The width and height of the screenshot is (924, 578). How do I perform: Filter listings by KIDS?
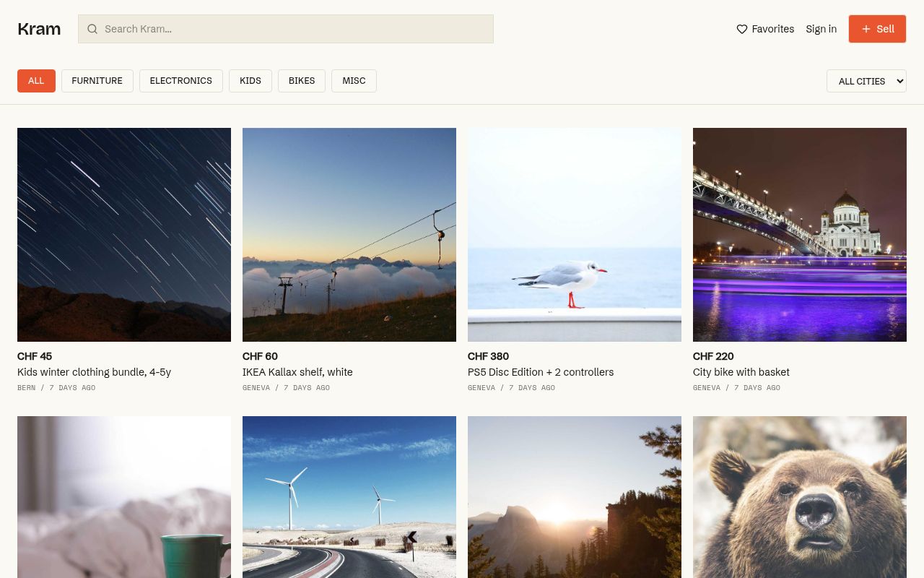pos(250,81)
